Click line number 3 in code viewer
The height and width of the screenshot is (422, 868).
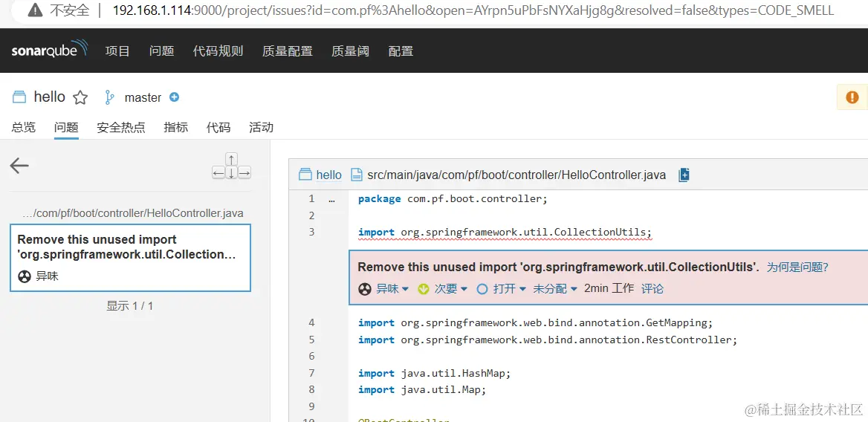(x=311, y=233)
